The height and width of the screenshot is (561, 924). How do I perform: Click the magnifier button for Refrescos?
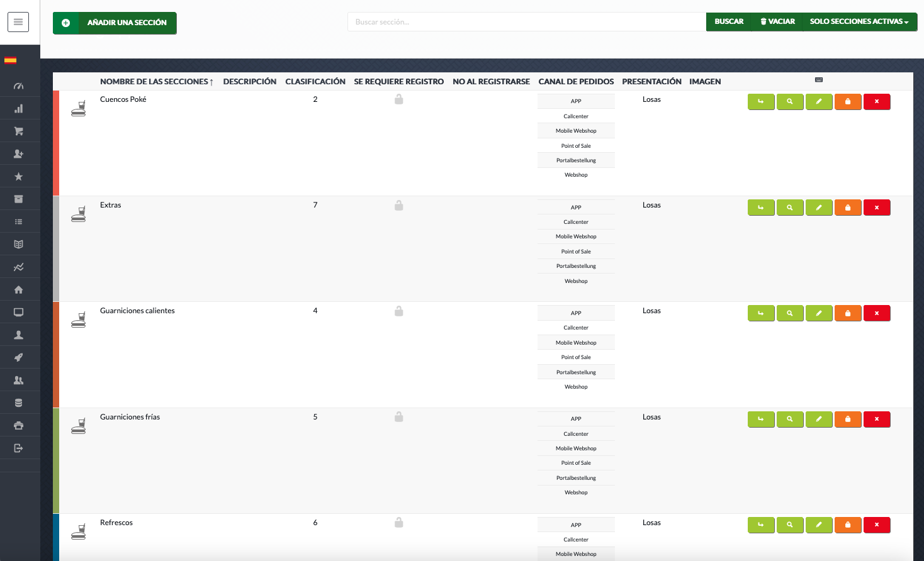(790, 525)
